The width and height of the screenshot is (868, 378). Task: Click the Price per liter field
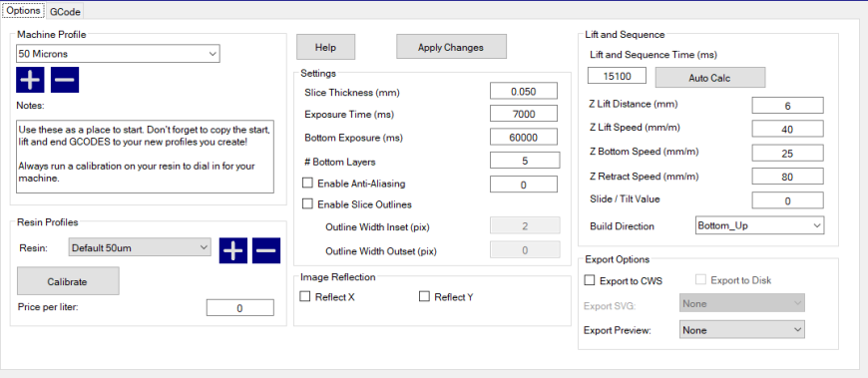click(240, 308)
